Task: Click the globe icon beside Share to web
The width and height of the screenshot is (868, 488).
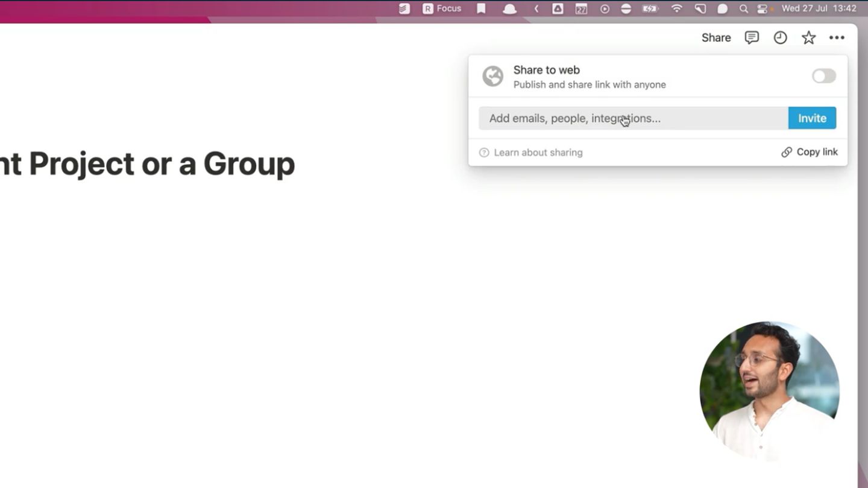Action: pyautogui.click(x=492, y=77)
